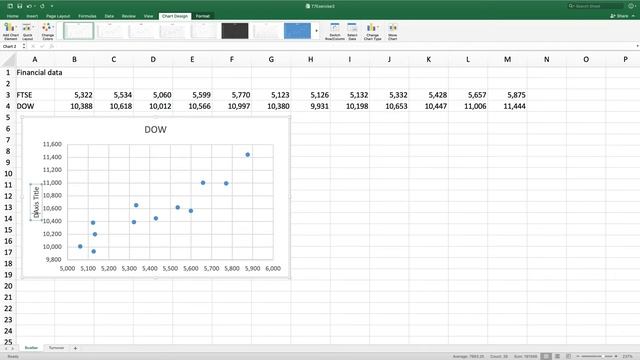Click the Normal view icon in status bar
Viewport: 640px width, 360px height.
[546, 356]
